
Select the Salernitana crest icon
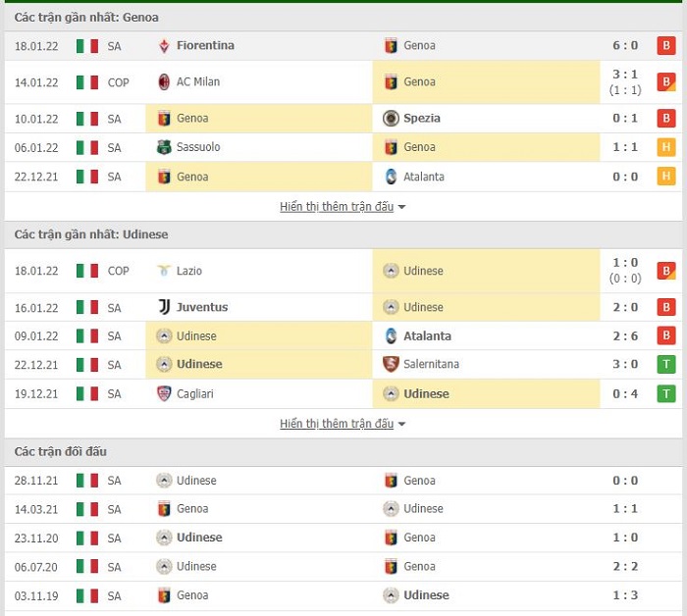[391, 364]
